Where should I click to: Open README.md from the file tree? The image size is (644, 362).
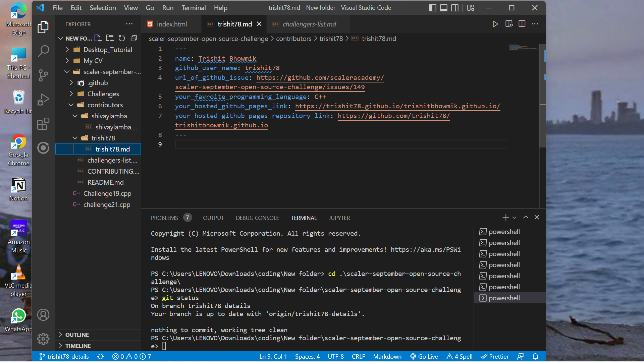[105, 182]
